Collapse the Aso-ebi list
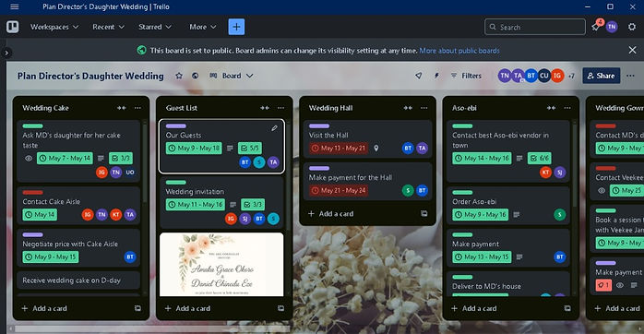This screenshot has width=644, height=334. 551,108
